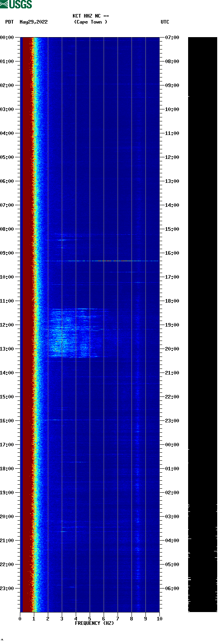The width and height of the screenshot is (220, 644).
Task: Click the 3 Hz frequency tick label
Action: pos(62,618)
